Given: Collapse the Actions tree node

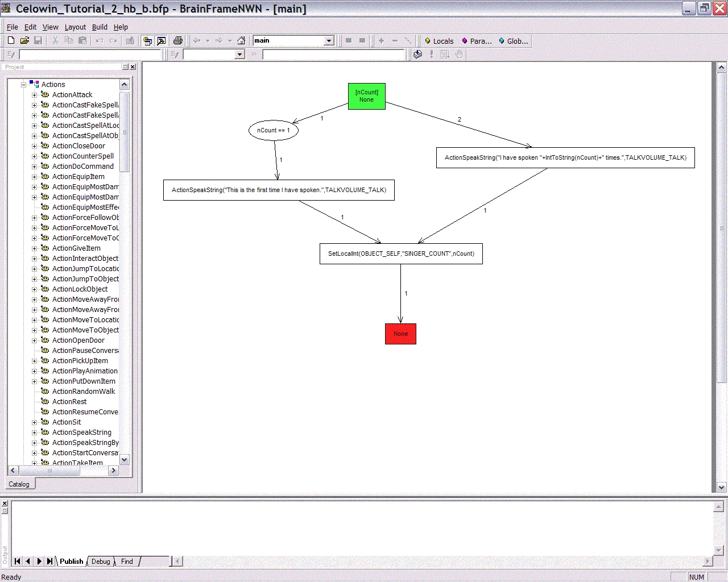Looking at the screenshot, I should 24,85.
